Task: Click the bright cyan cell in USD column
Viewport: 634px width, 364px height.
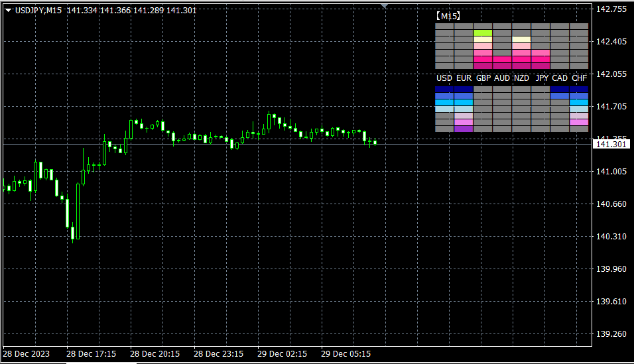Action: [444, 103]
